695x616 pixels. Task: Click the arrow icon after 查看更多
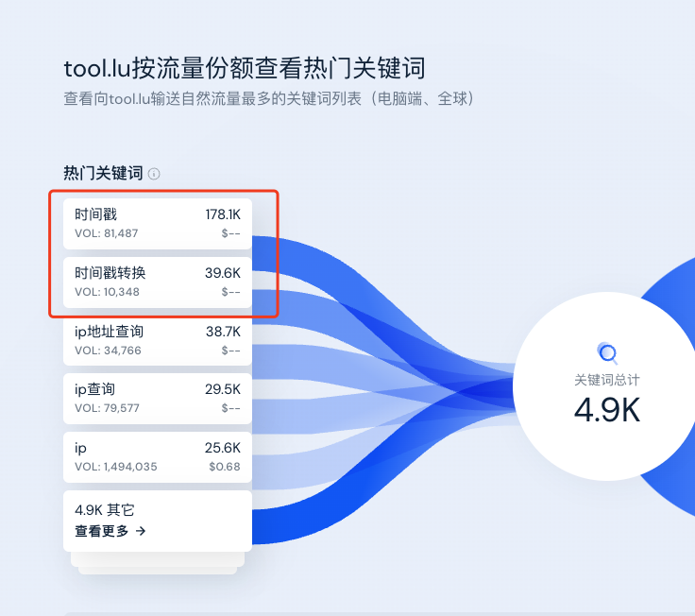141,531
